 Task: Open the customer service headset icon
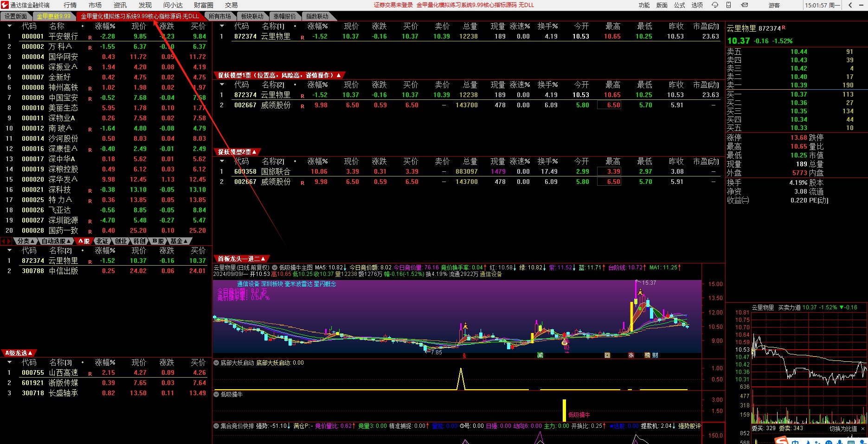pos(714,5)
